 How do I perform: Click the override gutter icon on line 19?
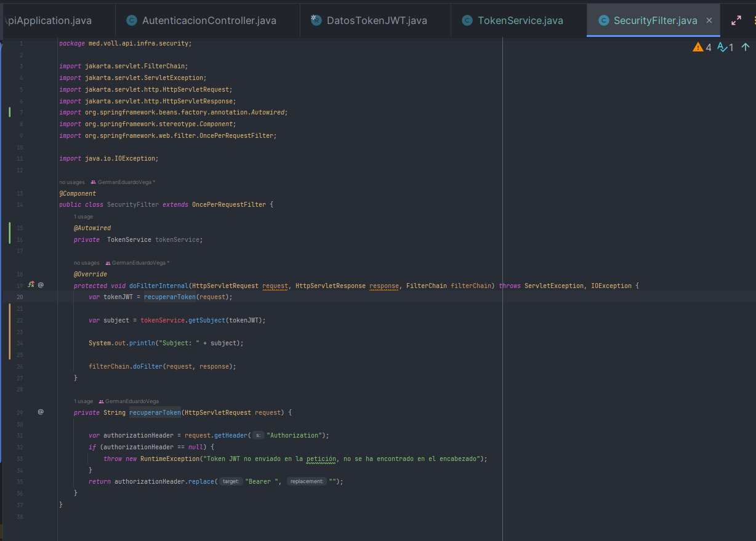point(31,285)
